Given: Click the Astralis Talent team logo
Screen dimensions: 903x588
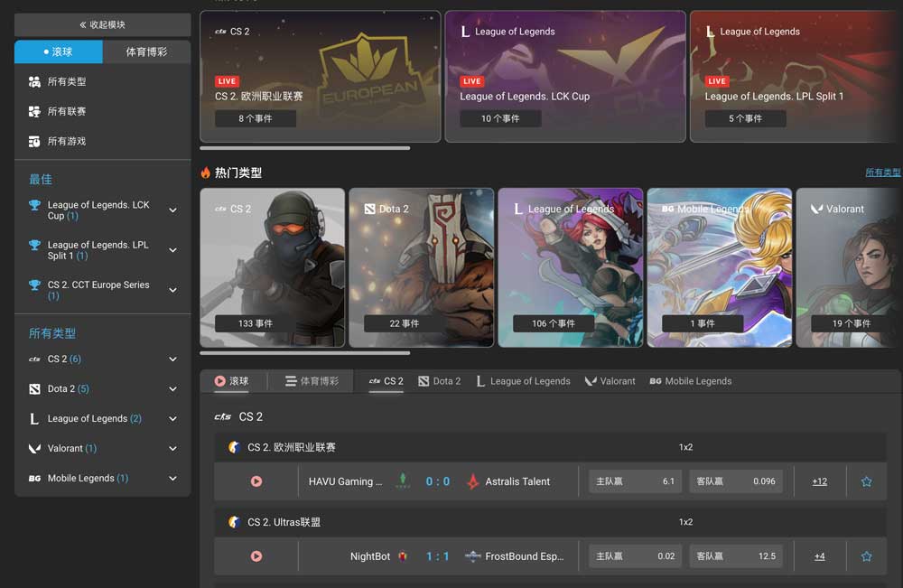Looking at the screenshot, I should point(473,481).
